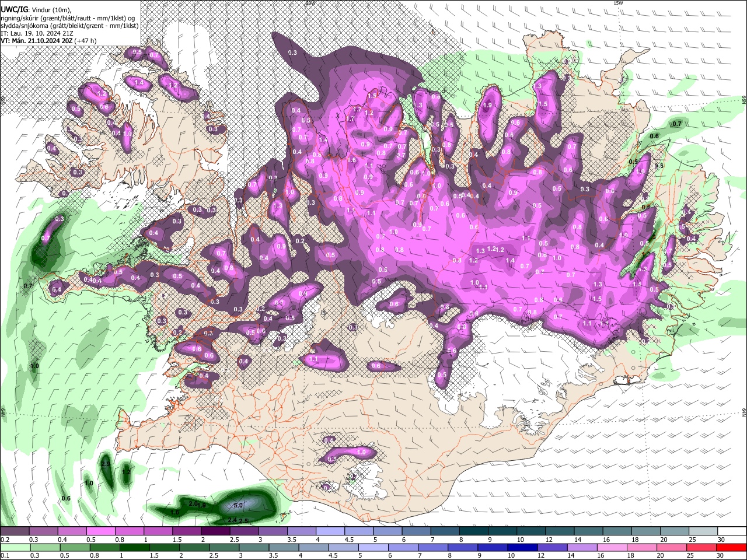
Task: Click the bright pink 0.5 swatch in the snow legend row
Action: tap(100, 531)
